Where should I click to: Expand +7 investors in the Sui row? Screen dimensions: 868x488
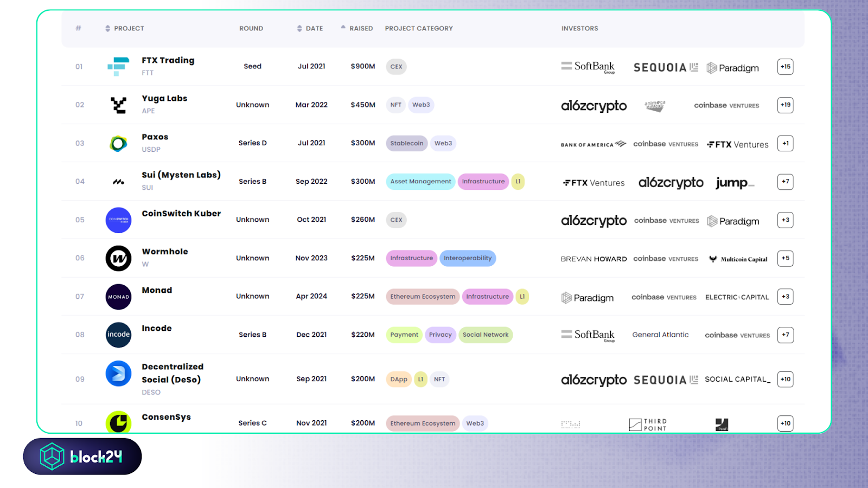click(785, 182)
